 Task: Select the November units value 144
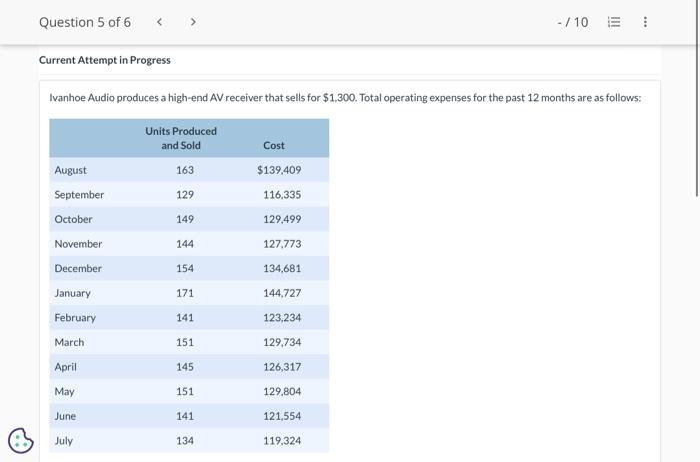click(185, 244)
